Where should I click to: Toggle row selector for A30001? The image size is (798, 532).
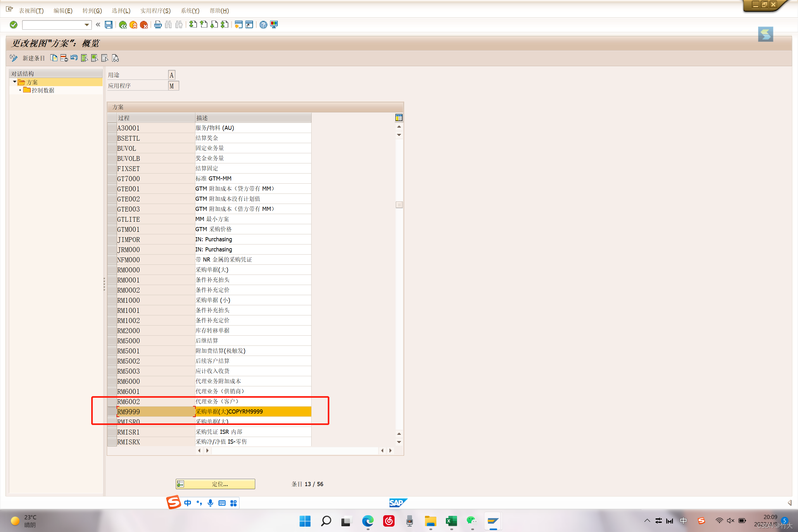(x=112, y=128)
